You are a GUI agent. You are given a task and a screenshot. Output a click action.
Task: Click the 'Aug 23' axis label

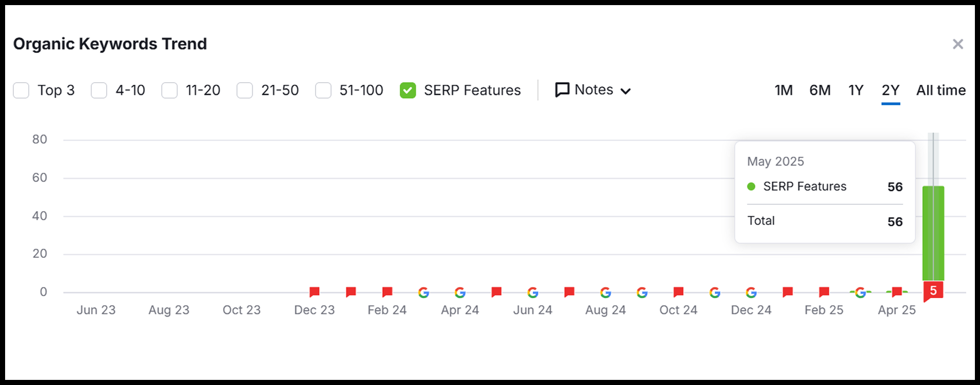[169, 310]
